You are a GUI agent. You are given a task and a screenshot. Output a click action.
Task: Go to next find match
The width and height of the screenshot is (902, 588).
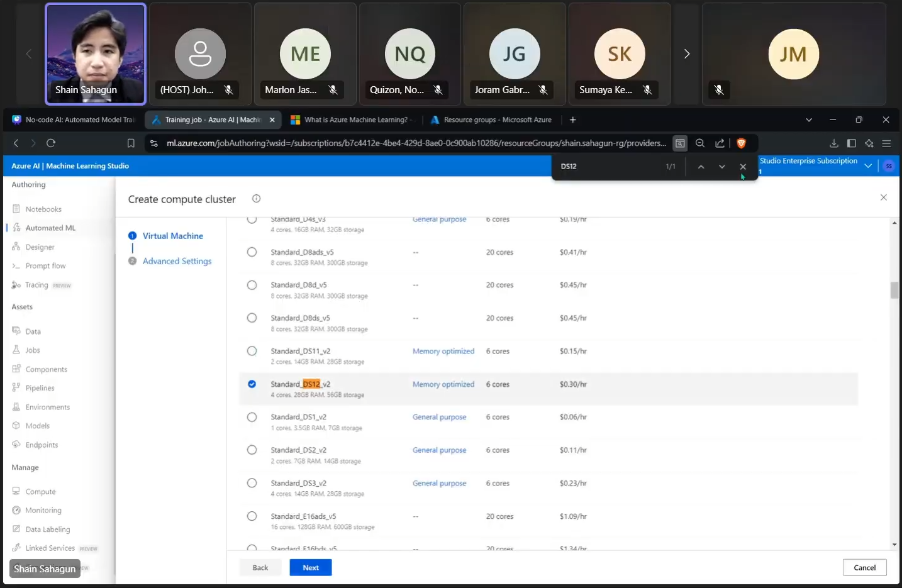tap(721, 167)
